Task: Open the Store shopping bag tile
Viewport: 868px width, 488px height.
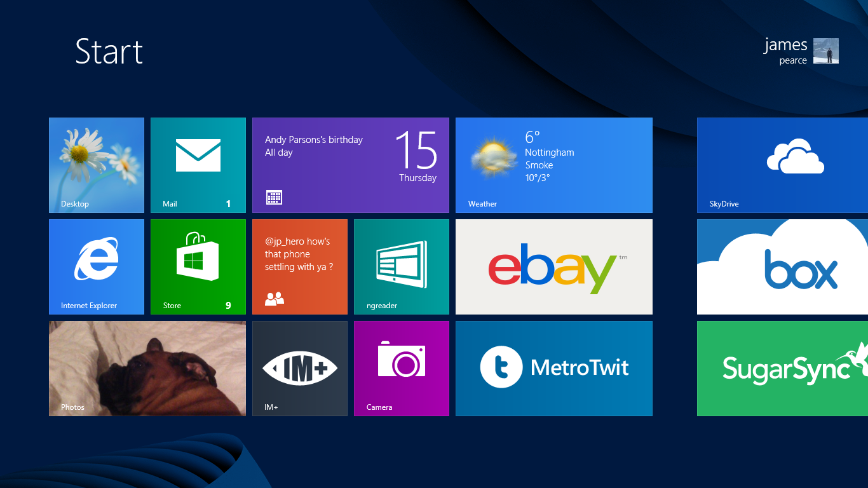Action: pos(198,267)
